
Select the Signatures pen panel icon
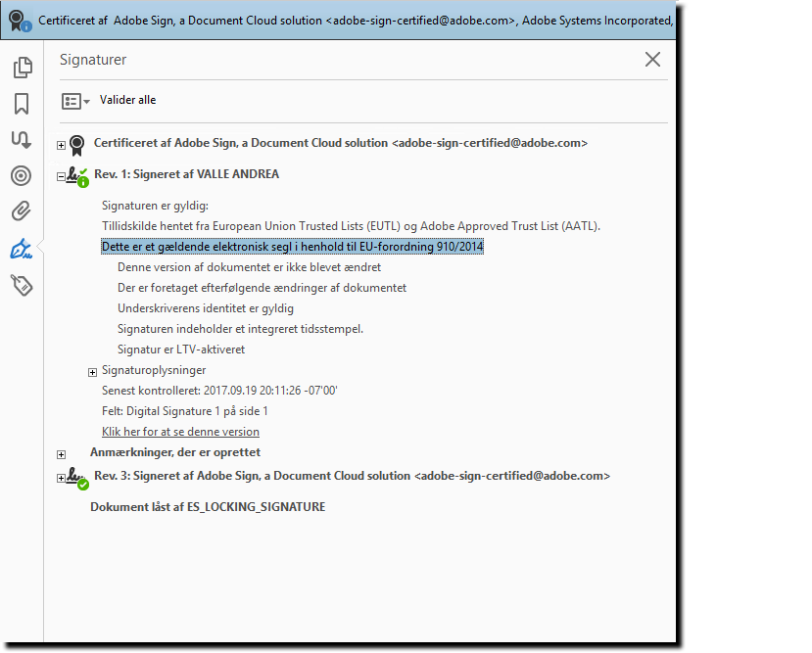click(x=22, y=249)
